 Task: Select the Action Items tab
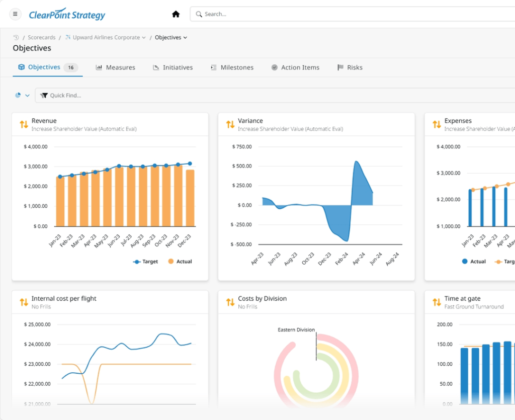point(295,67)
